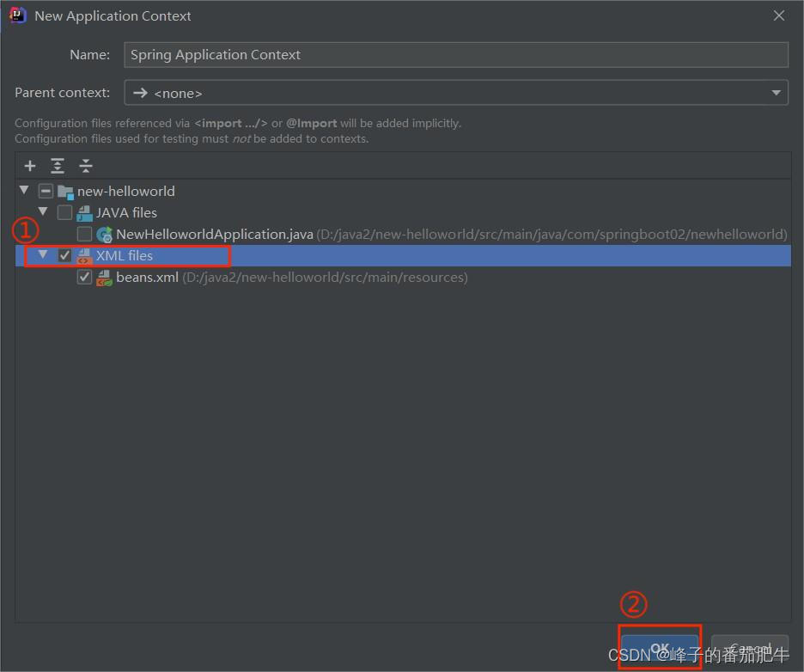Click the Collapse All toolbar icon
Screen dimensions: 804x672
[85, 166]
